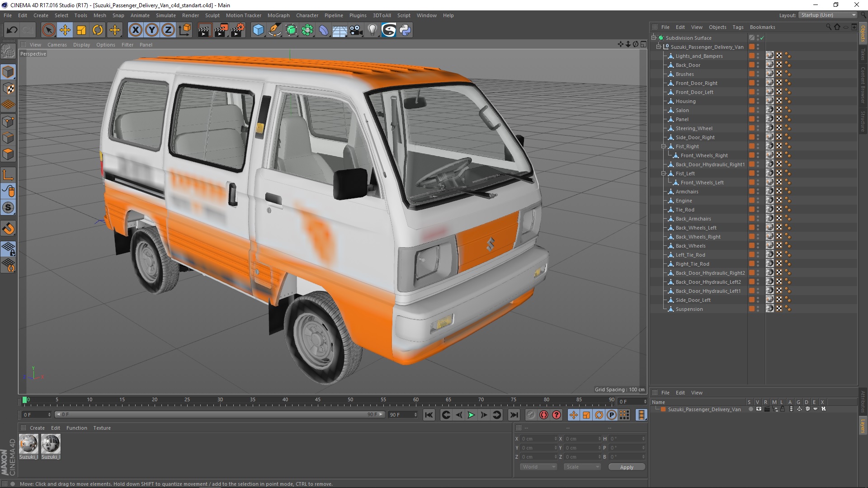Viewport: 868px width, 488px height.
Task: Click the Apply button in coordinates panel
Action: point(627,467)
